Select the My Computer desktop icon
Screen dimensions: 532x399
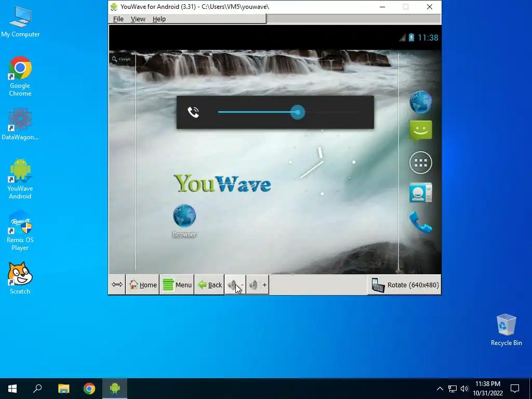(x=20, y=22)
